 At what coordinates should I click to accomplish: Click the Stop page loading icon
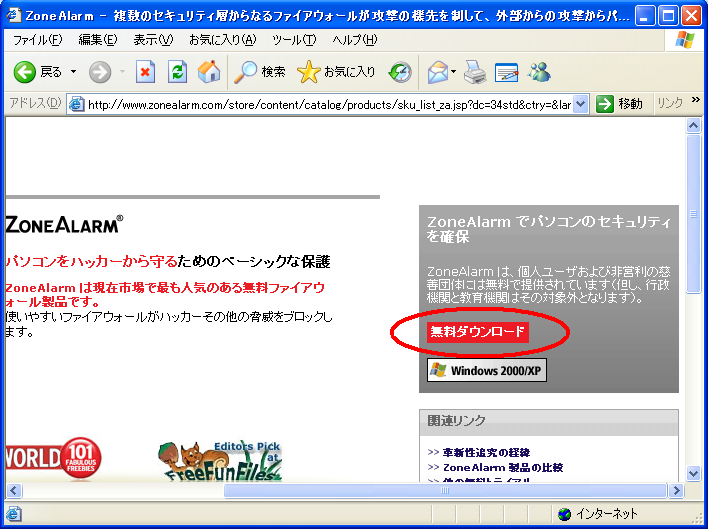click(x=145, y=72)
